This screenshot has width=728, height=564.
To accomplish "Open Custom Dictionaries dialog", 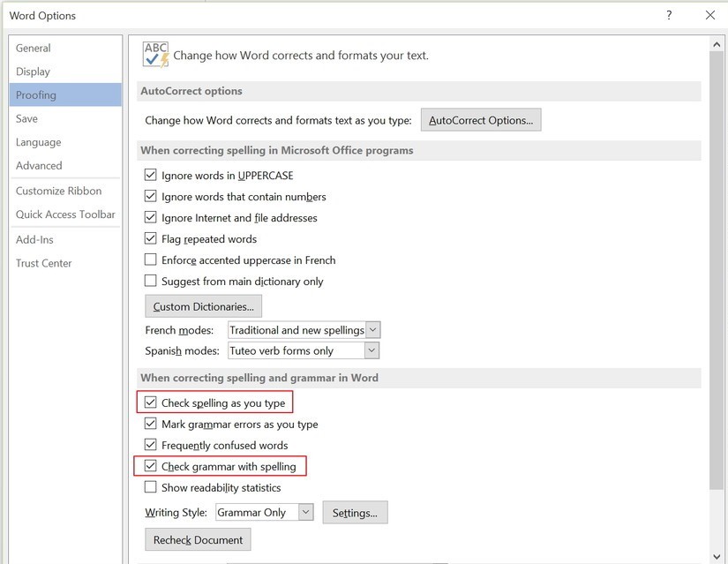I will tap(203, 306).
